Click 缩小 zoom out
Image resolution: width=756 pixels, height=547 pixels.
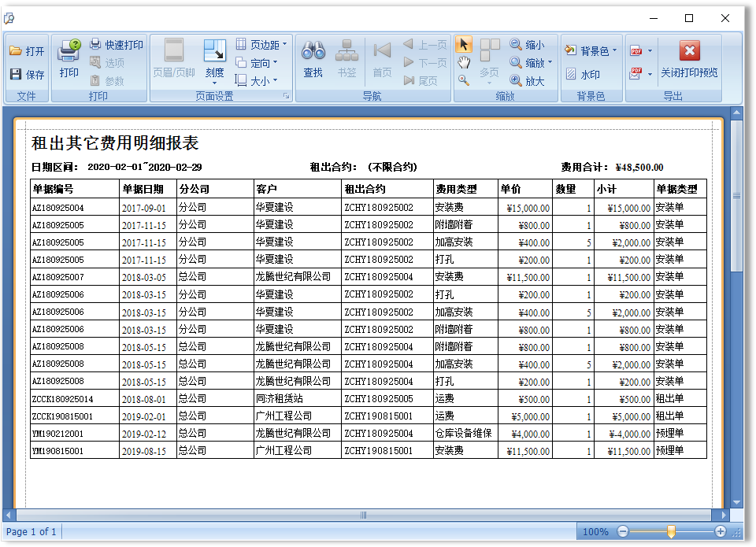click(x=528, y=45)
